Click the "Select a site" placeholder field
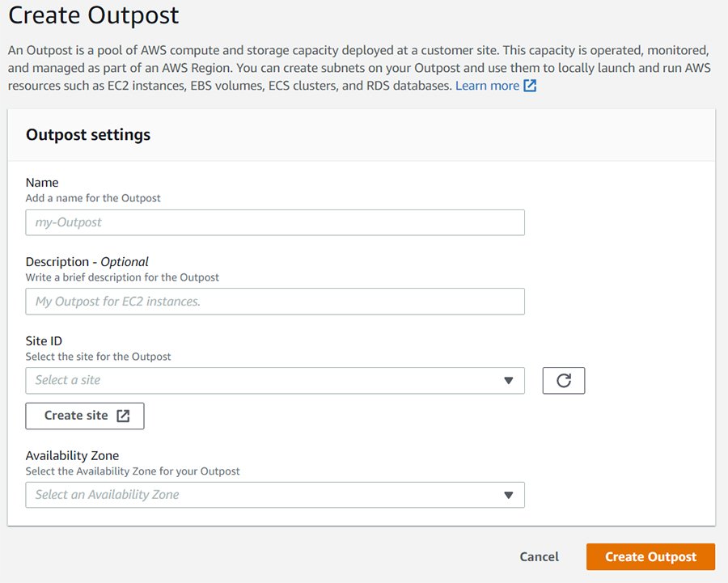This screenshot has height=583, width=728. 243,380
